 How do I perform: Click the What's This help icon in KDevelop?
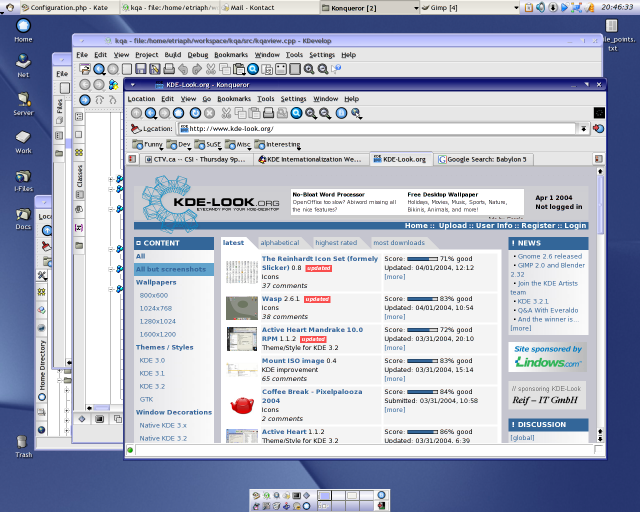(x=336, y=69)
